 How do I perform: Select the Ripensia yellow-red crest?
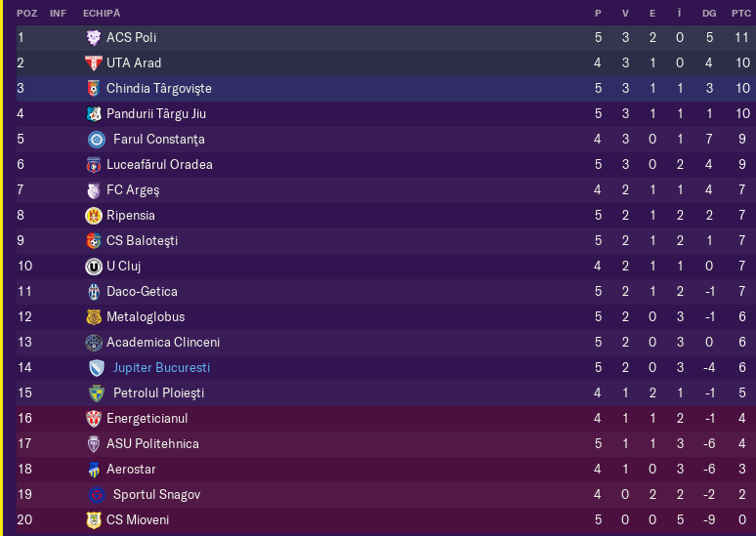pos(94,216)
